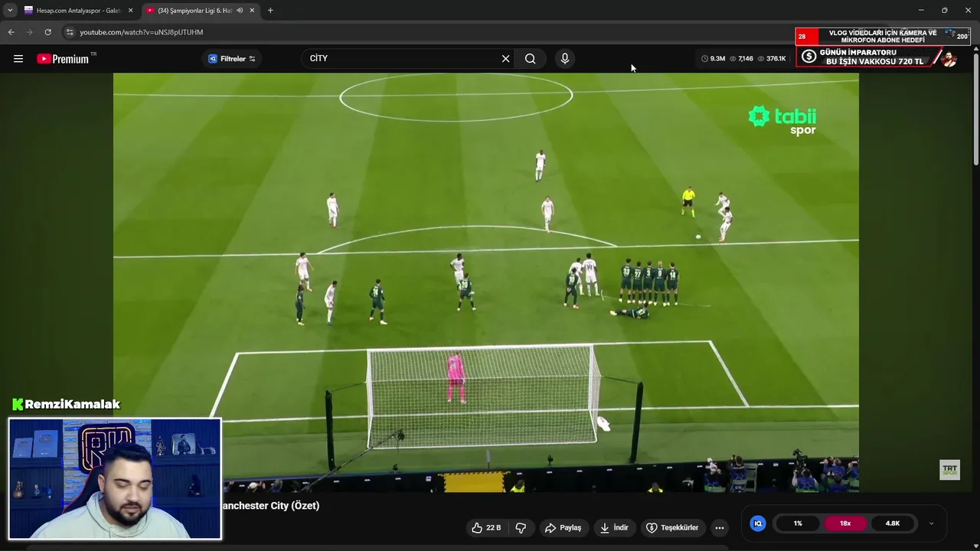View site information icon in address bar
This screenshot has width=980, height=551.
(x=70, y=32)
